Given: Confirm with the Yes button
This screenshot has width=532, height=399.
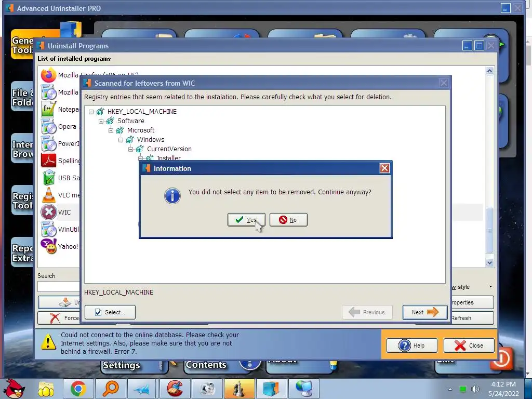Looking at the screenshot, I should (x=246, y=220).
